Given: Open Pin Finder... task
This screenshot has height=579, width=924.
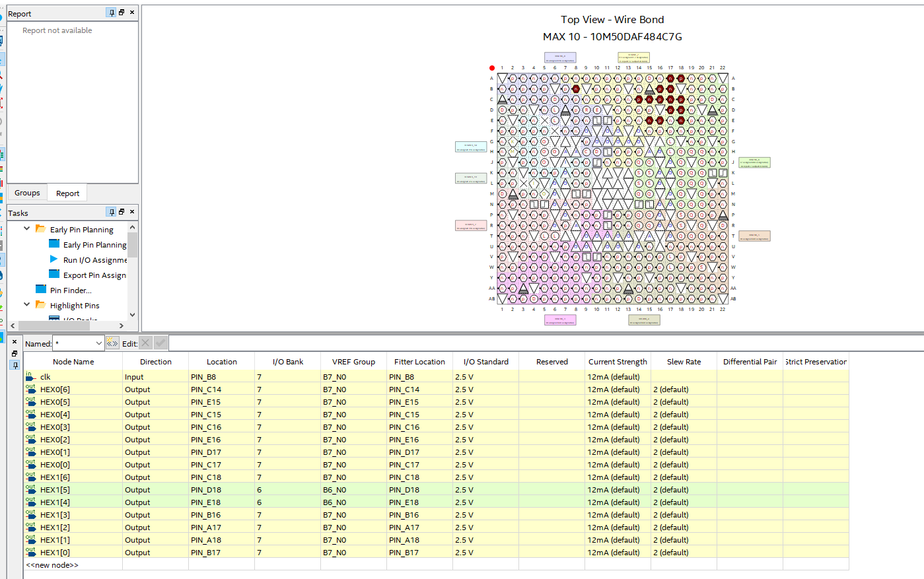Looking at the screenshot, I should [71, 290].
